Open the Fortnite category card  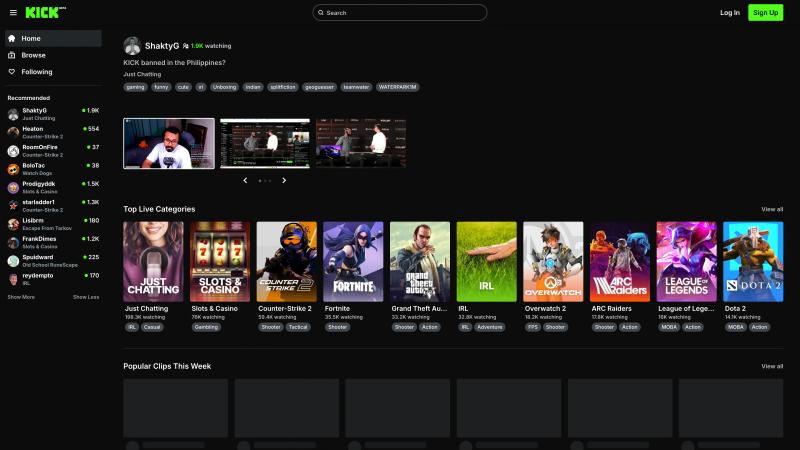[x=353, y=261]
